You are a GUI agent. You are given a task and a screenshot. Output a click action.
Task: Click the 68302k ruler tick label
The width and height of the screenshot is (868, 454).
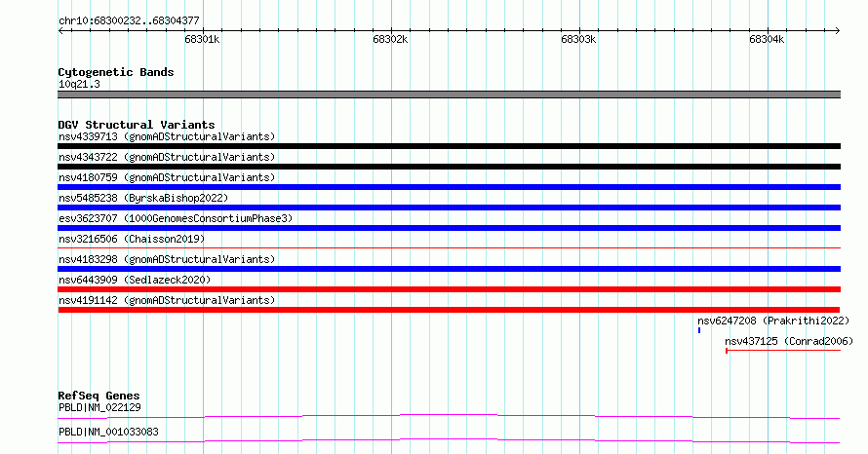(390, 40)
